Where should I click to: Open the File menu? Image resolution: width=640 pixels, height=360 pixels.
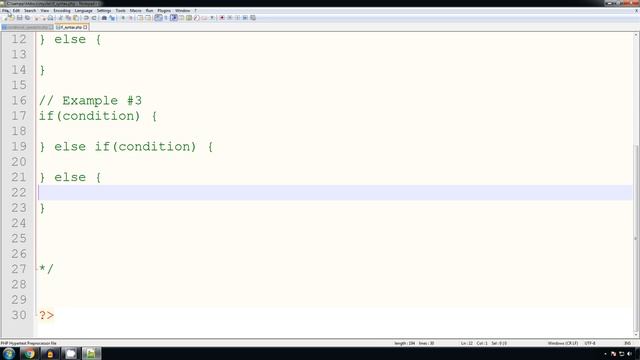point(5,11)
